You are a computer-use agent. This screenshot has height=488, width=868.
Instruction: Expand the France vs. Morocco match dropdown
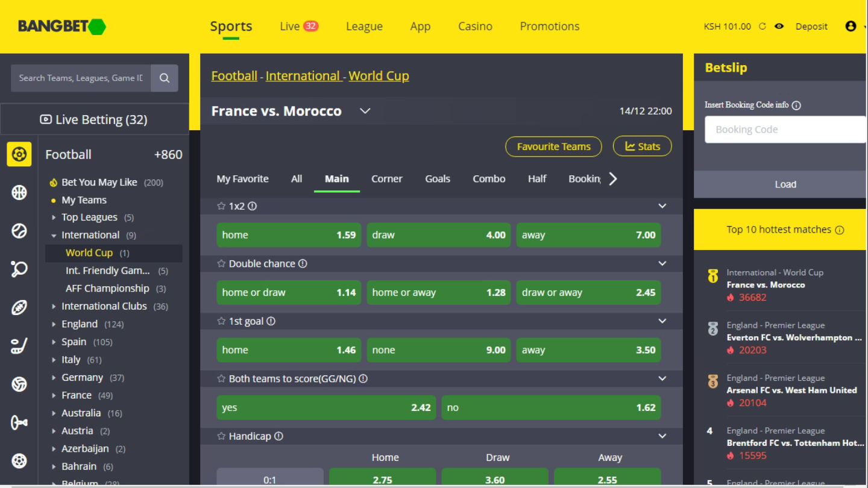pyautogui.click(x=365, y=111)
